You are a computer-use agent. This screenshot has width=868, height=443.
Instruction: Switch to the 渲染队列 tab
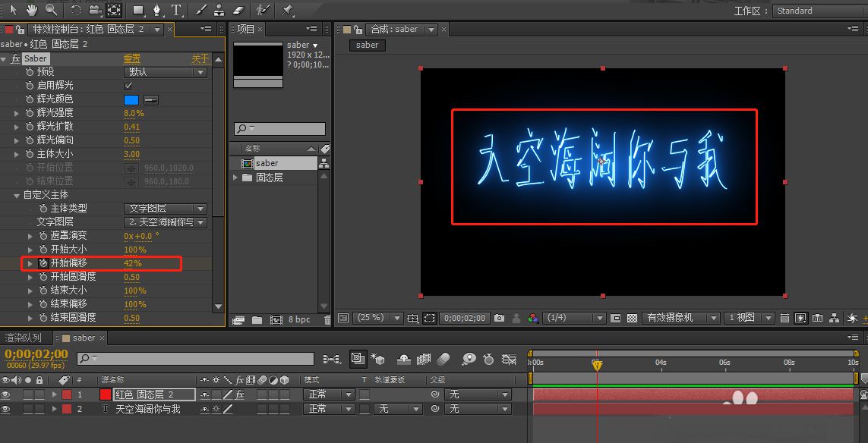click(24, 338)
